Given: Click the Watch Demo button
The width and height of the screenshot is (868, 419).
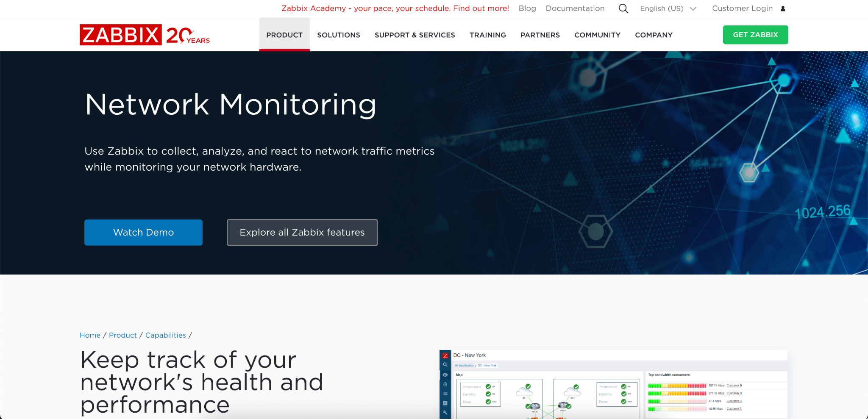Looking at the screenshot, I should pos(143,232).
